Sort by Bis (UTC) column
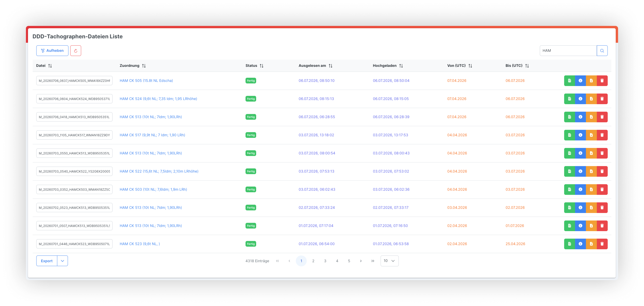The height and width of the screenshot is (306, 644). tap(527, 66)
